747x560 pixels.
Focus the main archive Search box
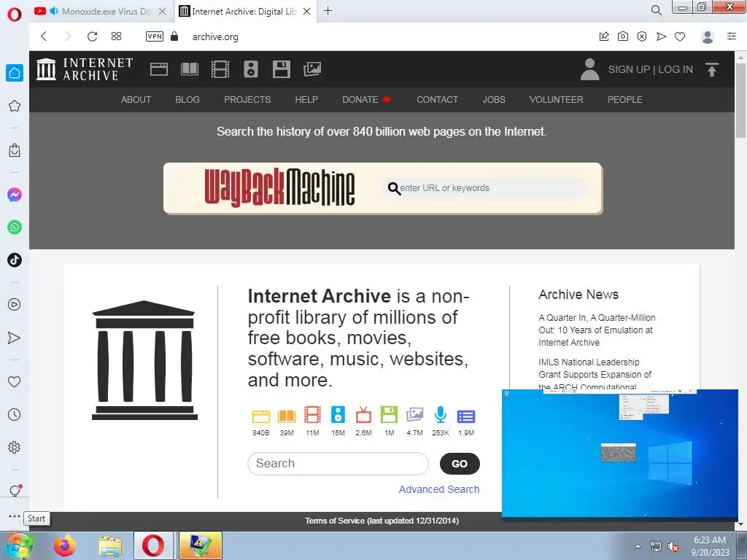(338, 463)
